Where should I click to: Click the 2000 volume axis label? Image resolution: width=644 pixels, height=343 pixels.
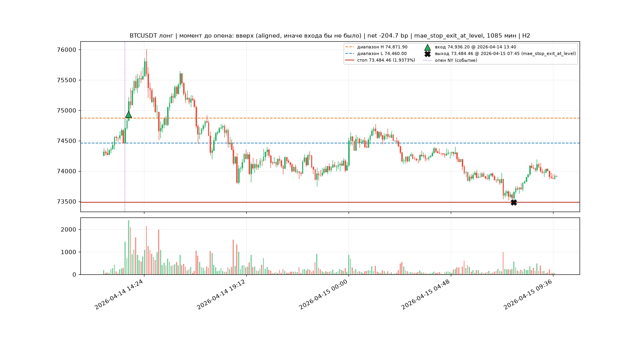pyautogui.click(x=68, y=230)
